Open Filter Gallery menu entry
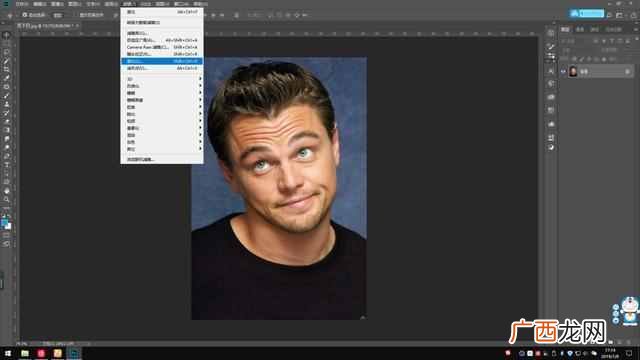 click(162, 33)
